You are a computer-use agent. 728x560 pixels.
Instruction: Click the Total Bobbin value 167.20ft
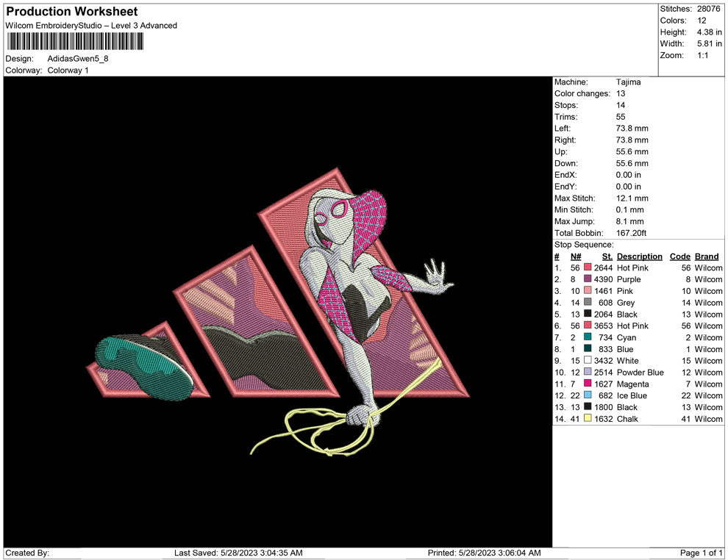[631, 233]
